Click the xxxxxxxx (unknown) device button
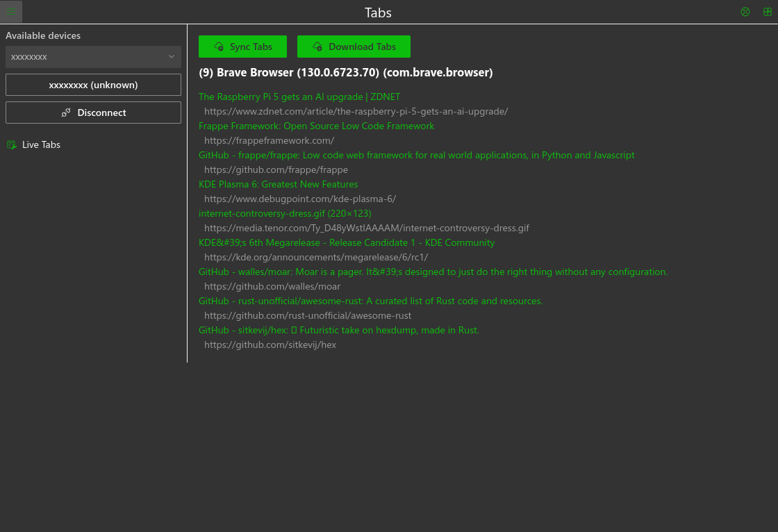Screen dimensions: 778x532 (93, 85)
